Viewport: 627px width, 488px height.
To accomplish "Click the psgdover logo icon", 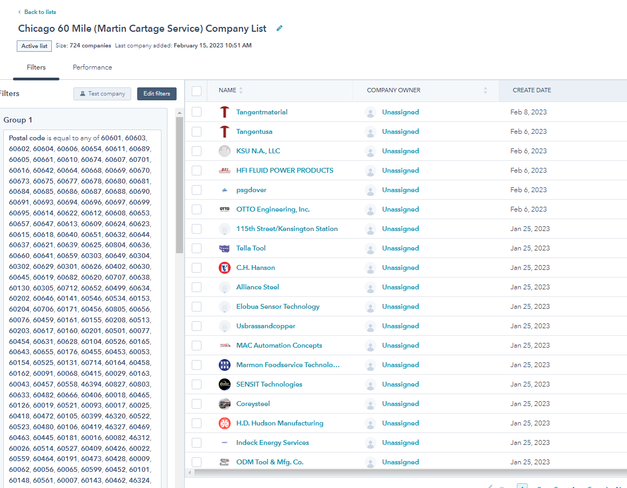I will coord(225,190).
